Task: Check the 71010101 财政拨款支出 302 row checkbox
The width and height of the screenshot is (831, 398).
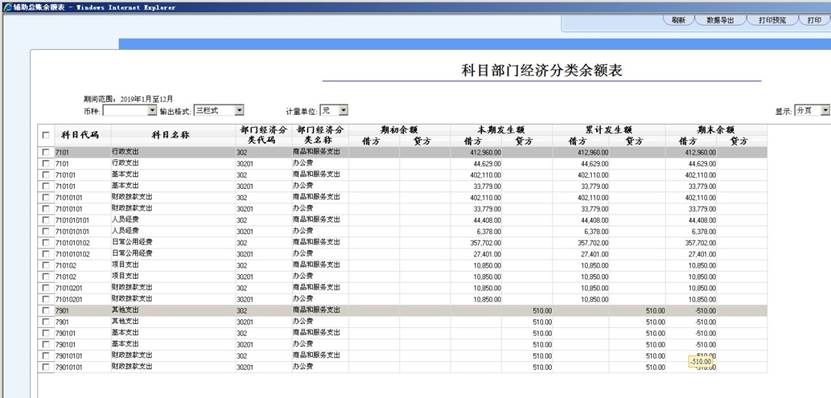Action: click(46, 197)
